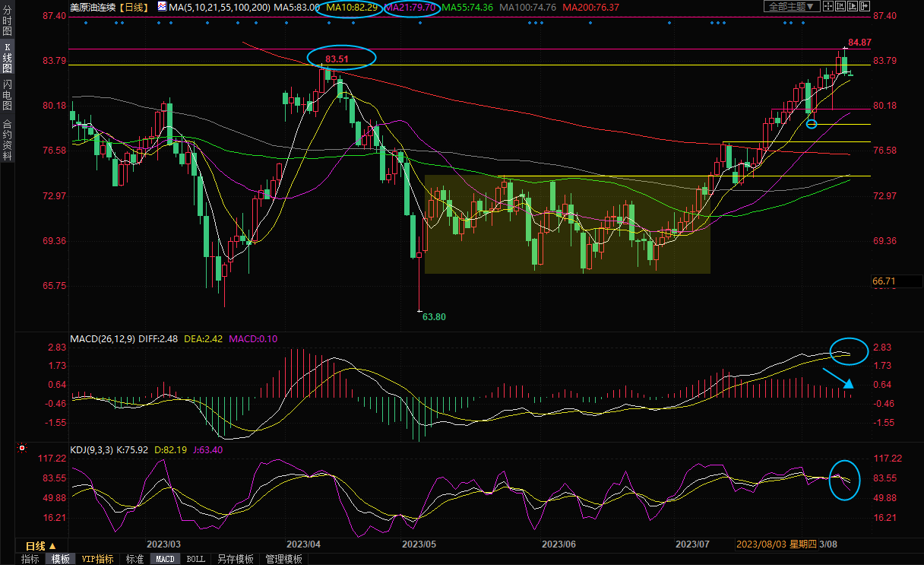This screenshot has height=565, width=924.
Task: Click the exit arrow icon at top right
Action: (x=864, y=7)
